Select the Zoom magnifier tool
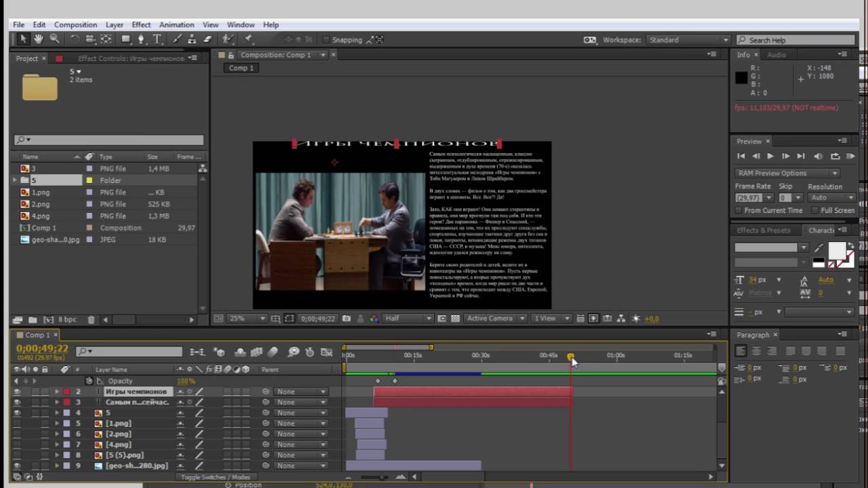This screenshot has height=488, width=868. click(54, 39)
